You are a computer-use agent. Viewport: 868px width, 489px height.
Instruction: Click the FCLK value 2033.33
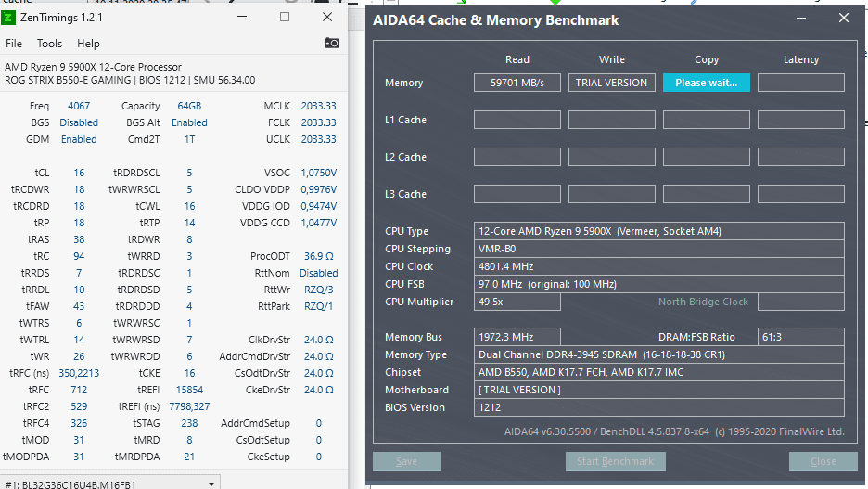[x=318, y=122]
